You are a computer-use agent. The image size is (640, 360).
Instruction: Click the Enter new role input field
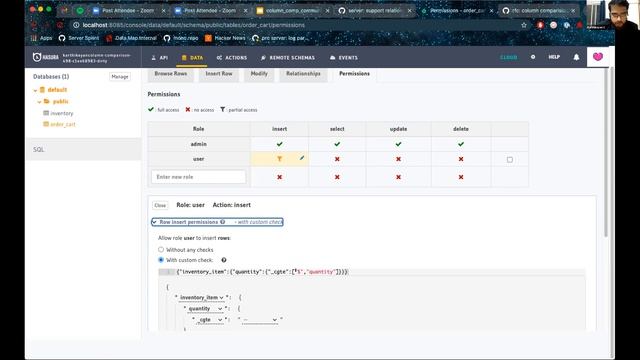tap(198, 177)
